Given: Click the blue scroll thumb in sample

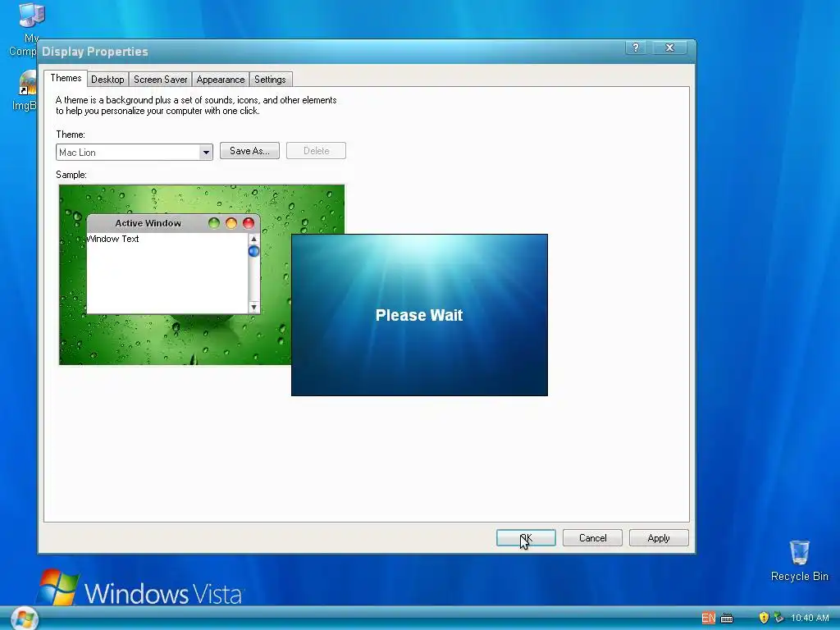Looking at the screenshot, I should [254, 251].
